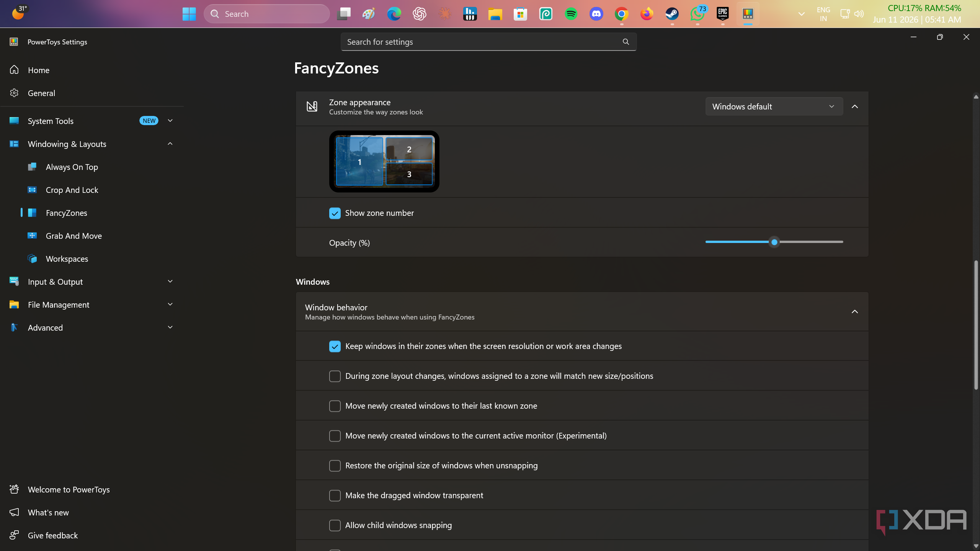Viewport: 980px width, 551px height.
Task: Click the Zone appearance icon
Action: coord(312,106)
